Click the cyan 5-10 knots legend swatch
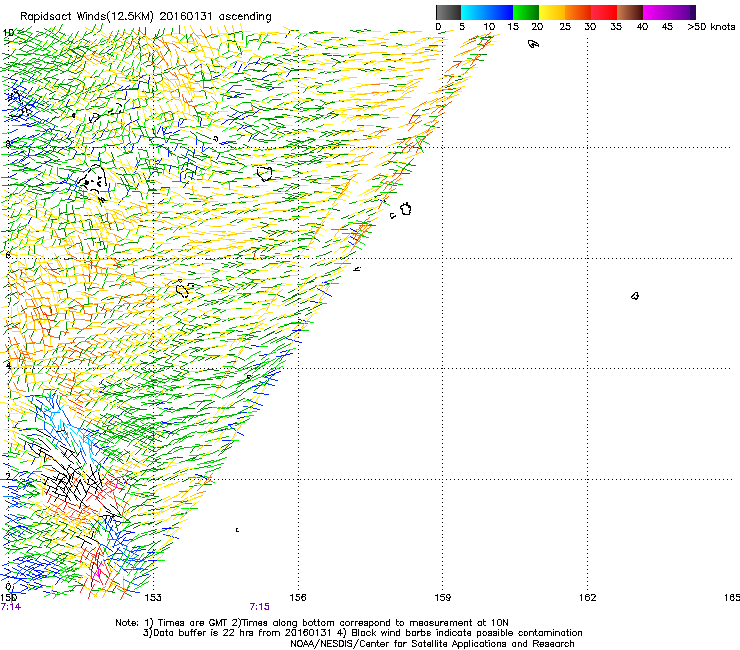740x650 pixels. point(474,12)
